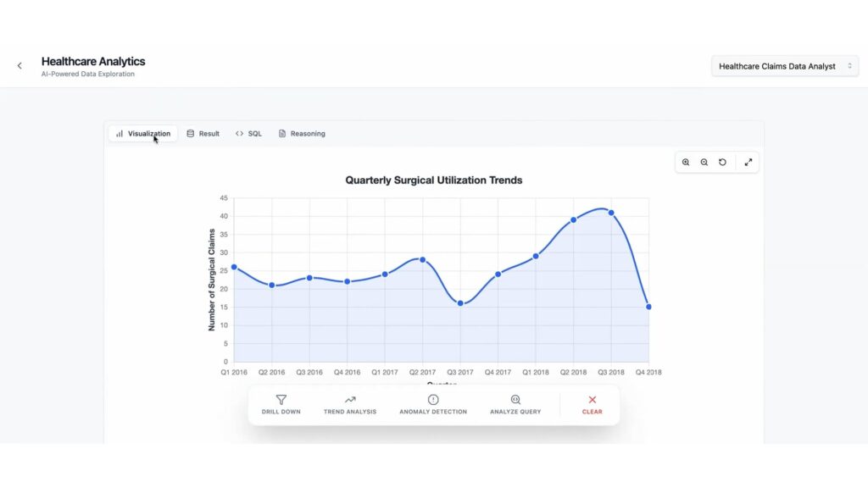Open the Healthcare Claims Data Analyst dropdown
This screenshot has width=868, height=488.
(785, 66)
